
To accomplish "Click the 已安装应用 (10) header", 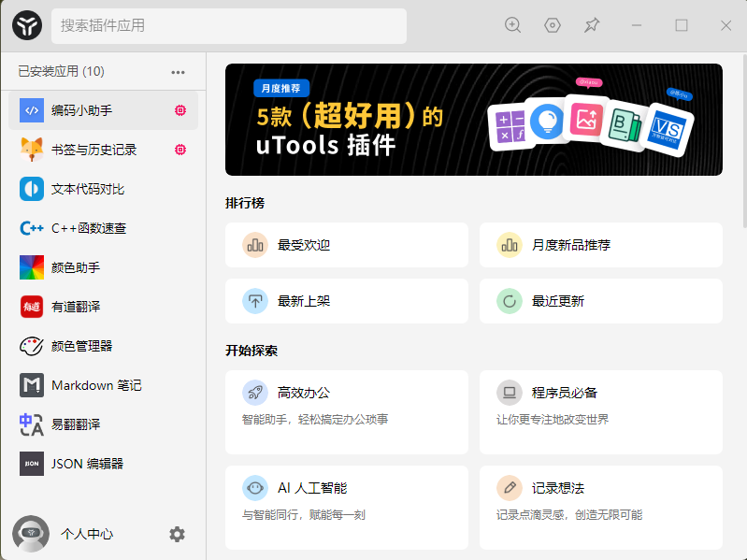I will click(61, 71).
